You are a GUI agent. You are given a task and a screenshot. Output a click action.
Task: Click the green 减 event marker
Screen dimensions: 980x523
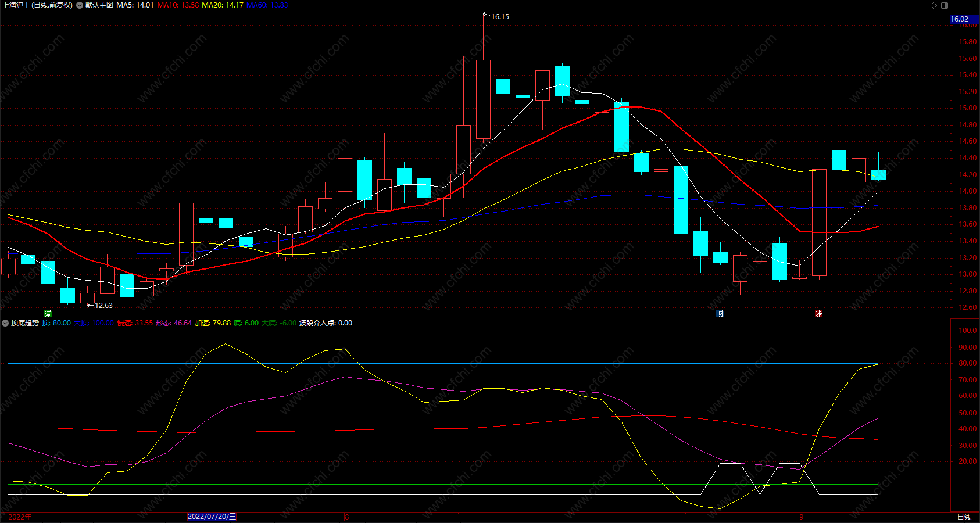[x=48, y=314]
